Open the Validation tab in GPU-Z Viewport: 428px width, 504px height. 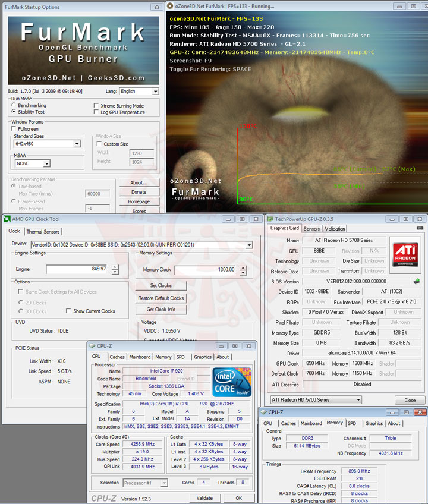[x=335, y=229]
